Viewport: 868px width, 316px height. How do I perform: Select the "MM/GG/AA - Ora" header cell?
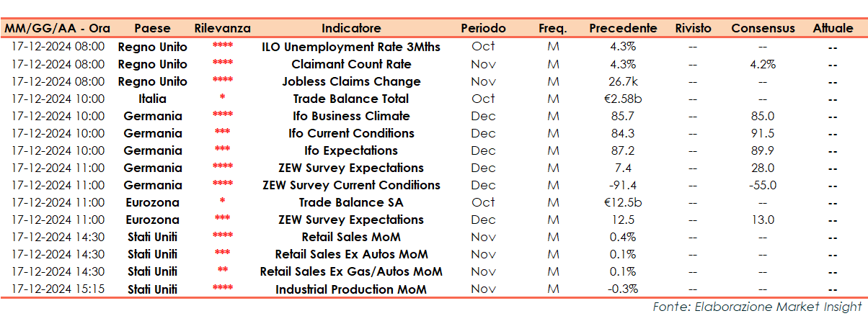click(58, 28)
